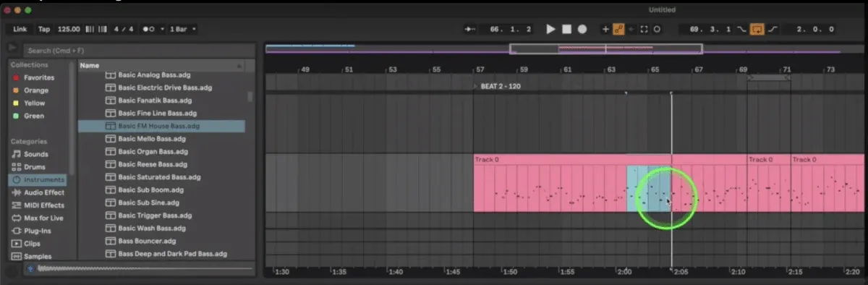Click the Re-Enable Automation arrow icon
Viewport: 868px width, 285px height.
[x=631, y=29]
